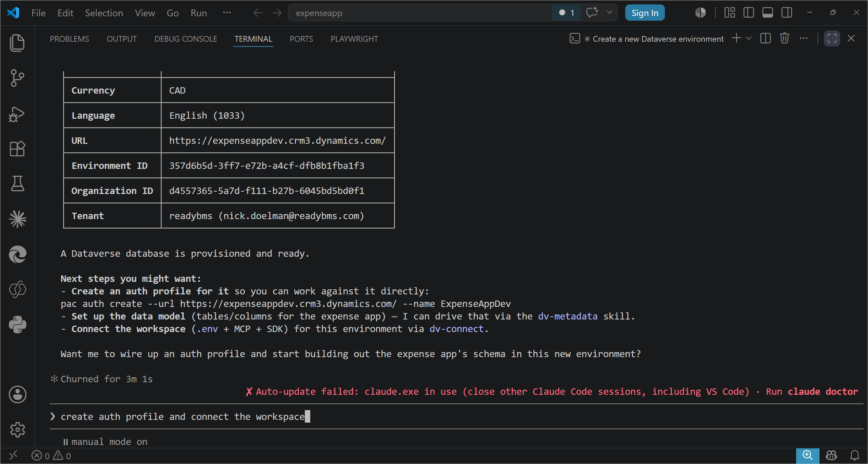
Task: Open the Testing flask view
Action: [x=17, y=183]
